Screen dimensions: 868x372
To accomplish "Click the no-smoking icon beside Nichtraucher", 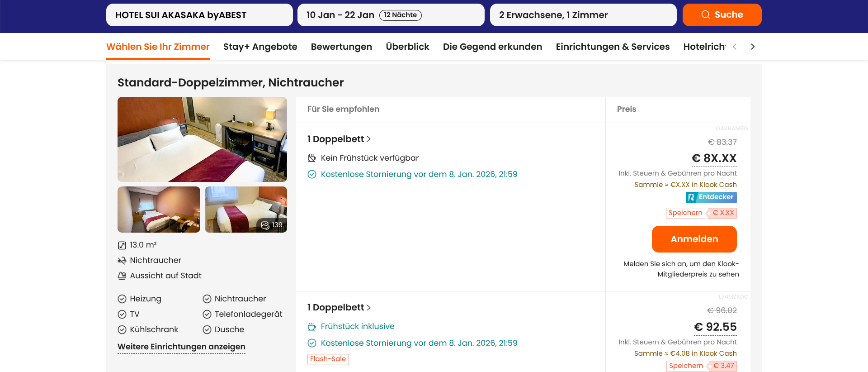I will pyautogui.click(x=122, y=261).
